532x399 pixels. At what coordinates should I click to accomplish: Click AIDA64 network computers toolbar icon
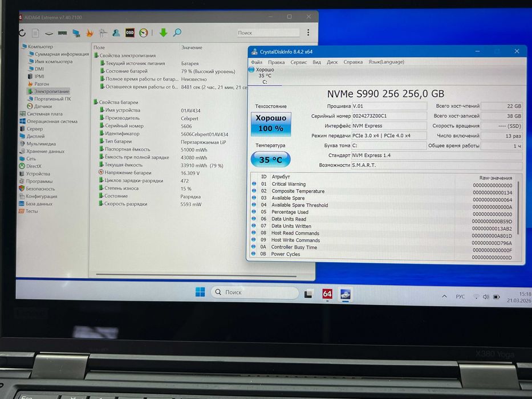76,33
